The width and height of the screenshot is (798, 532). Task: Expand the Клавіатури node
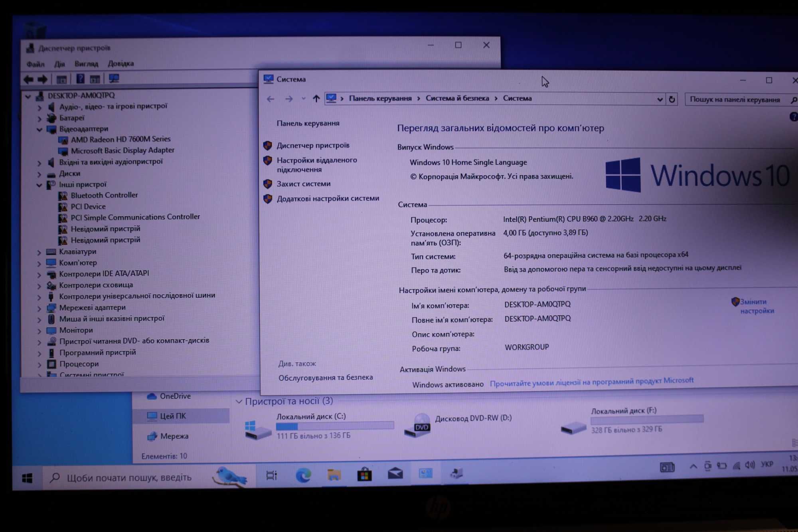(39, 252)
